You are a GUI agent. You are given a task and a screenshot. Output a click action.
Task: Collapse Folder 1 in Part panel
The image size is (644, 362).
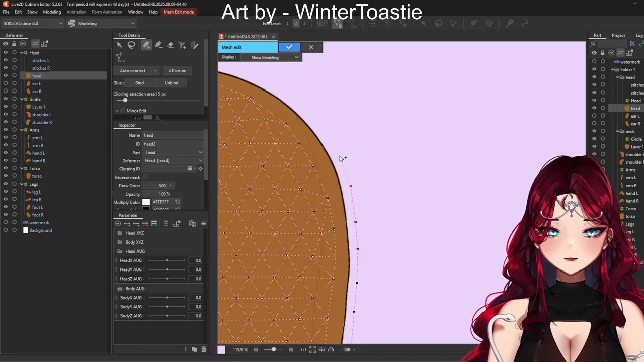612,70
